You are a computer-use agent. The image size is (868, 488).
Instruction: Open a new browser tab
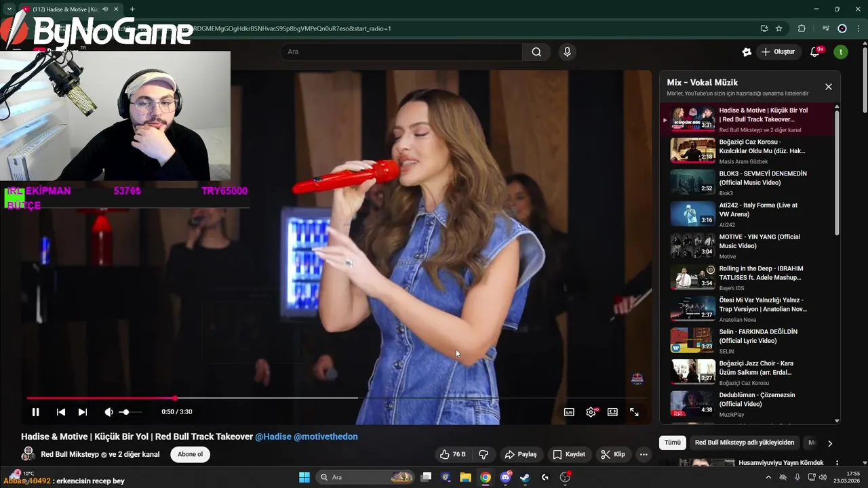click(132, 9)
